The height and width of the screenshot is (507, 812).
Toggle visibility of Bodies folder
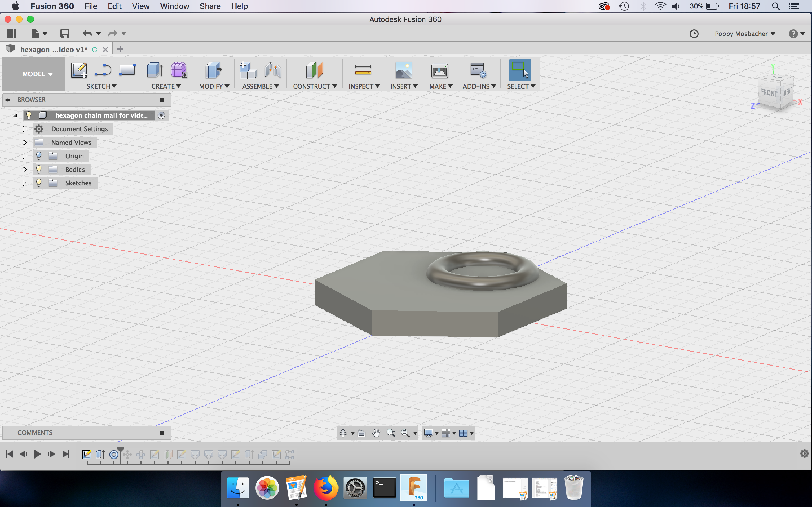coord(39,169)
